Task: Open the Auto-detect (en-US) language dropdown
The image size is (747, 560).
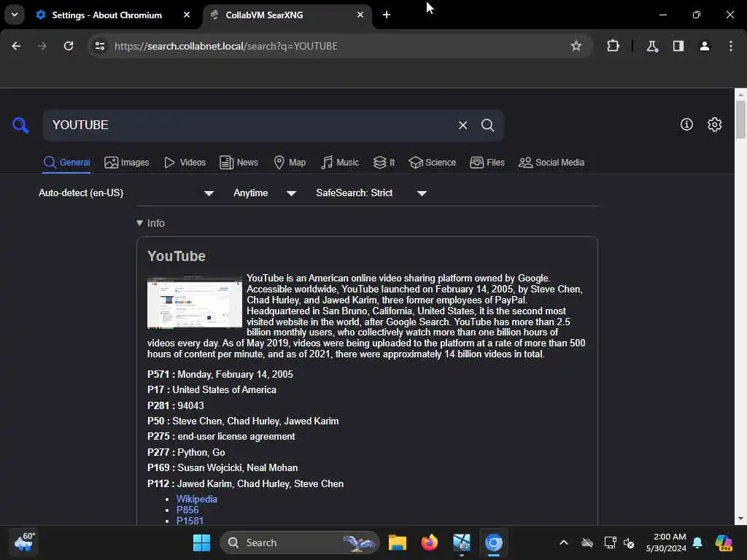Action: pos(126,192)
